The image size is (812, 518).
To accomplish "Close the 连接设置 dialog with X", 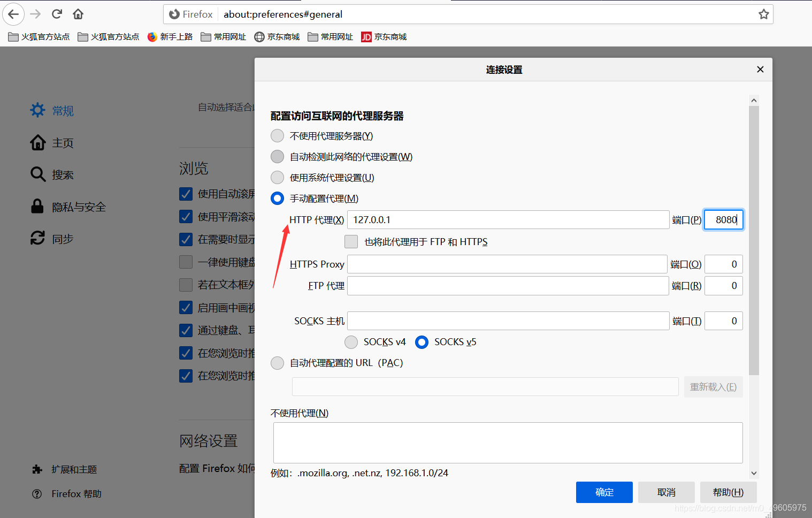I will point(760,70).
